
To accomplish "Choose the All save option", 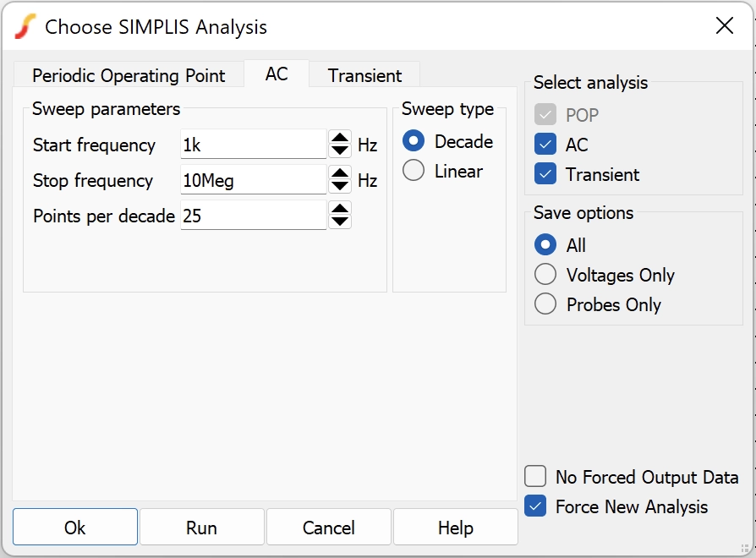I will coord(545,245).
